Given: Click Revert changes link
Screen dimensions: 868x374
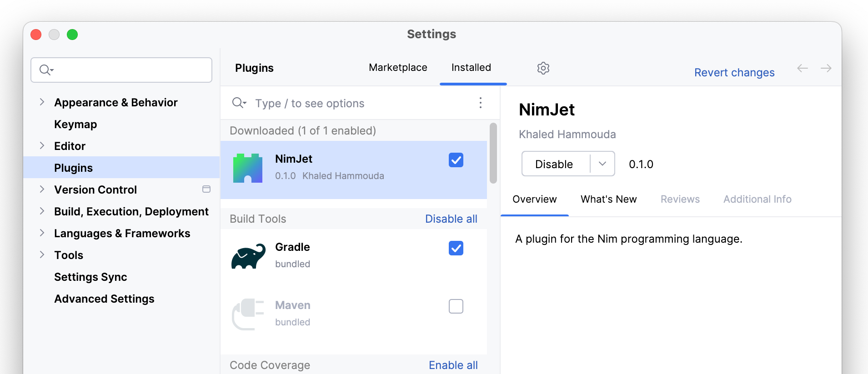Looking at the screenshot, I should [734, 73].
